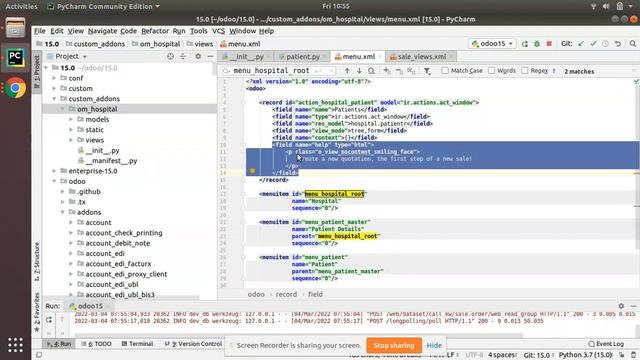
Task: Show Applications grid in dock
Action: point(15,345)
